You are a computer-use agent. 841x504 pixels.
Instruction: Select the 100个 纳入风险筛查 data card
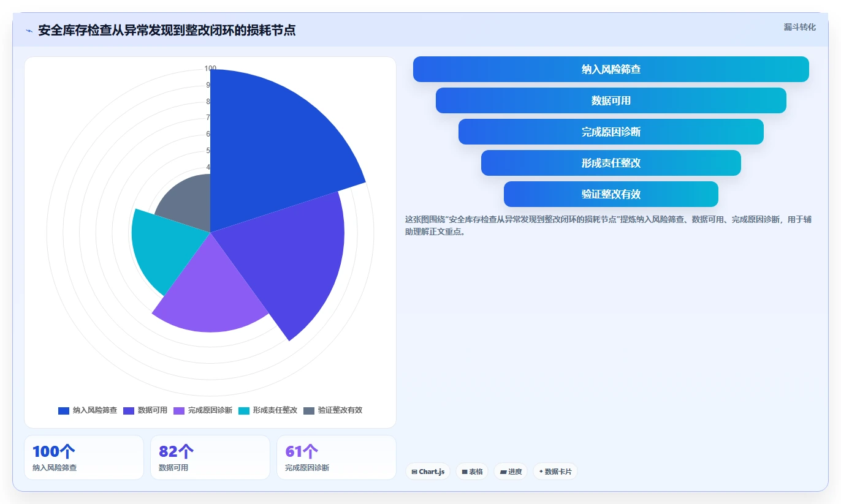coord(84,457)
